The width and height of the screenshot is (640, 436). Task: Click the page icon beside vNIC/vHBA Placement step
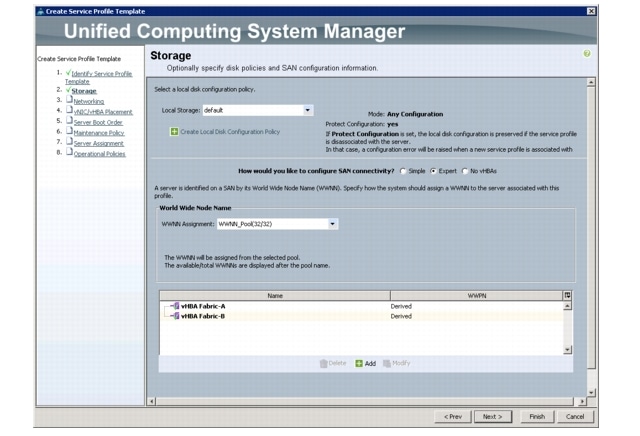(69, 110)
